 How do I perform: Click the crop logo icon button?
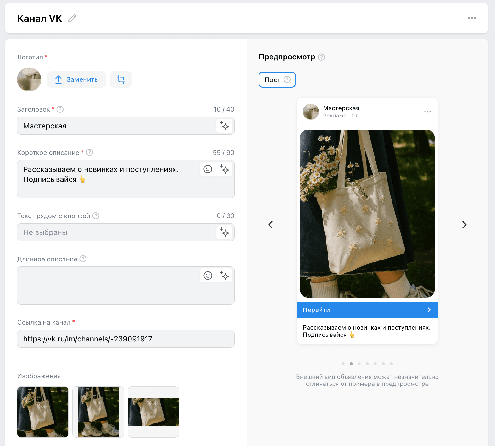(121, 79)
